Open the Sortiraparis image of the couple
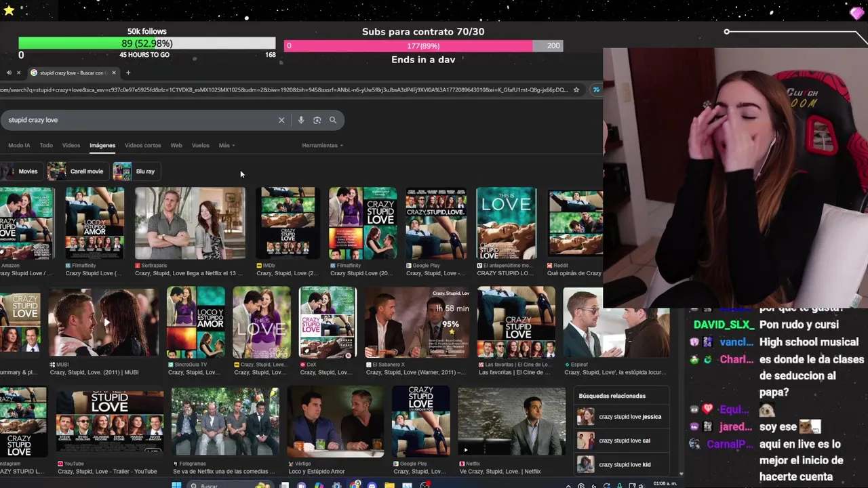 [190, 224]
